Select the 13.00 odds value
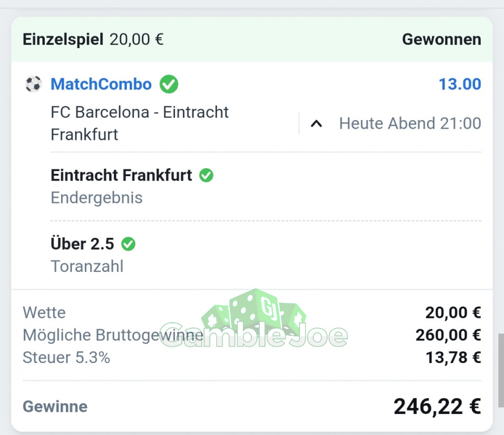The height and width of the screenshot is (435, 504). pyautogui.click(x=460, y=84)
